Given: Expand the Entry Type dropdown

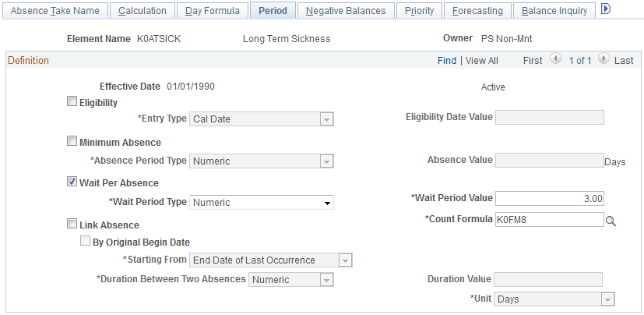Looking at the screenshot, I should [262, 119].
